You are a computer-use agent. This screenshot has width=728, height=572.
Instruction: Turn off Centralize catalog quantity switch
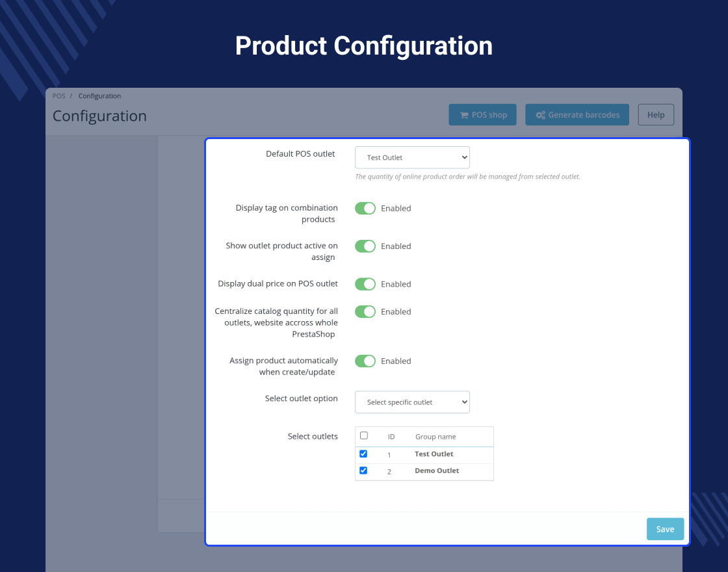[365, 311]
